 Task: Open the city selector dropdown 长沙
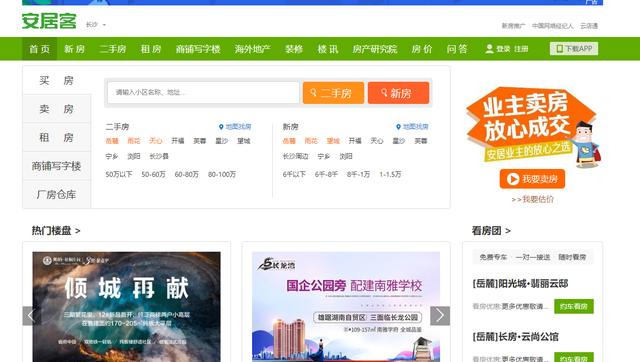coord(96,25)
